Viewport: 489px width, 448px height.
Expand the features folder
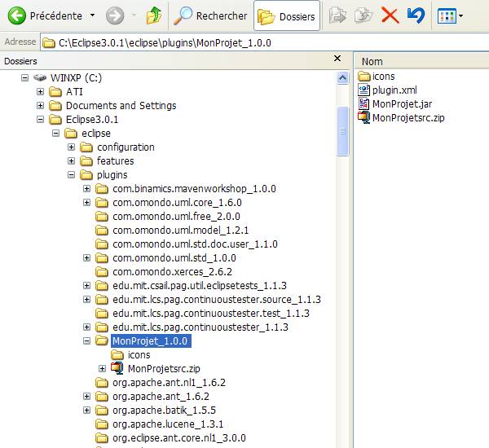[x=71, y=160]
